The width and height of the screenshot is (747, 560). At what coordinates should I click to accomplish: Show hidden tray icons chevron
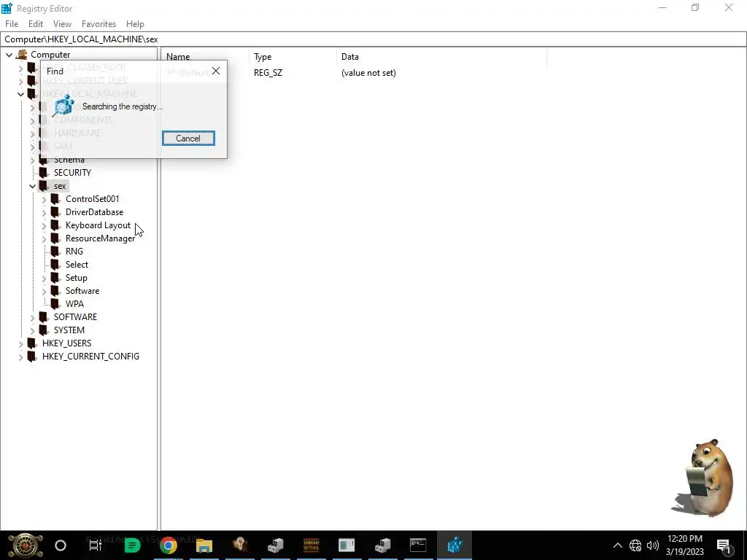pos(617,545)
